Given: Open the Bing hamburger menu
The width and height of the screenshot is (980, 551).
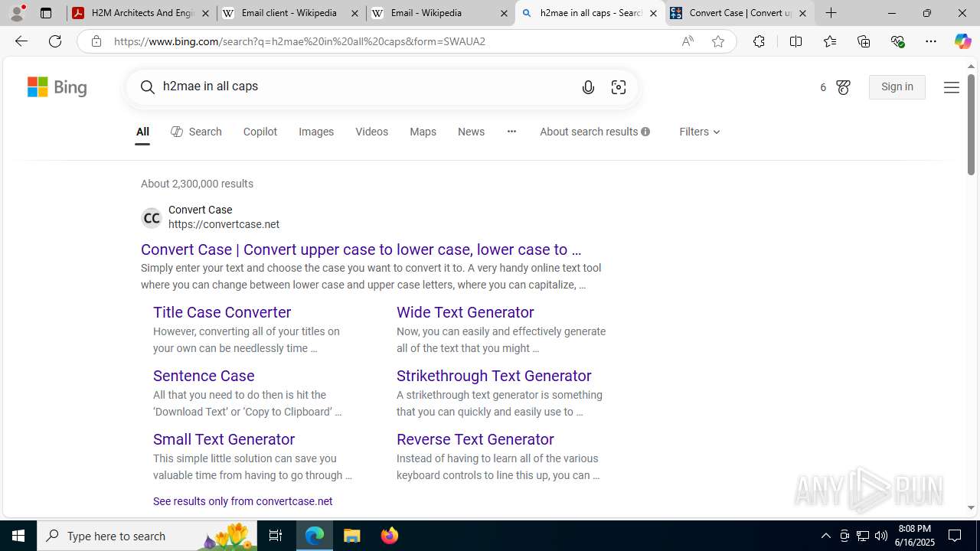Looking at the screenshot, I should 951,87.
